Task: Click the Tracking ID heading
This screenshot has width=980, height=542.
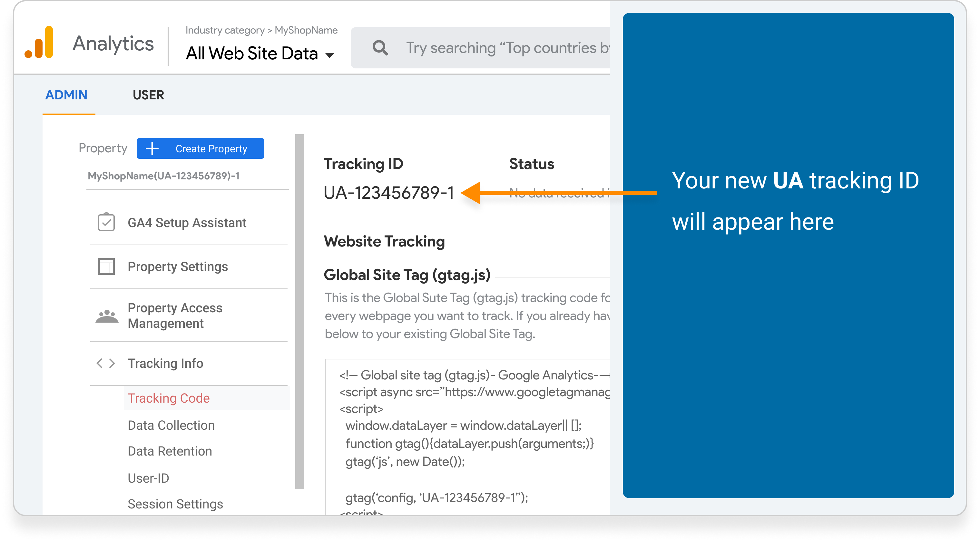Action: (363, 164)
